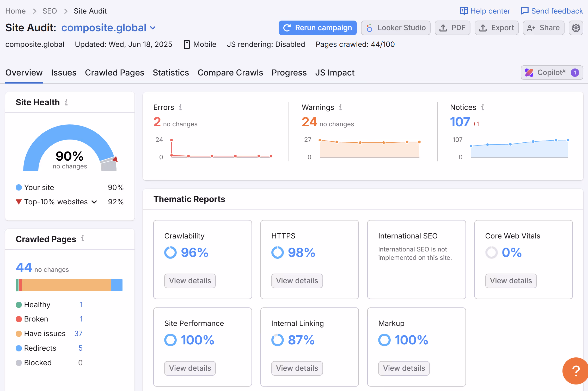View details for Crawlability report
The height and width of the screenshot is (391, 588).
(x=190, y=281)
